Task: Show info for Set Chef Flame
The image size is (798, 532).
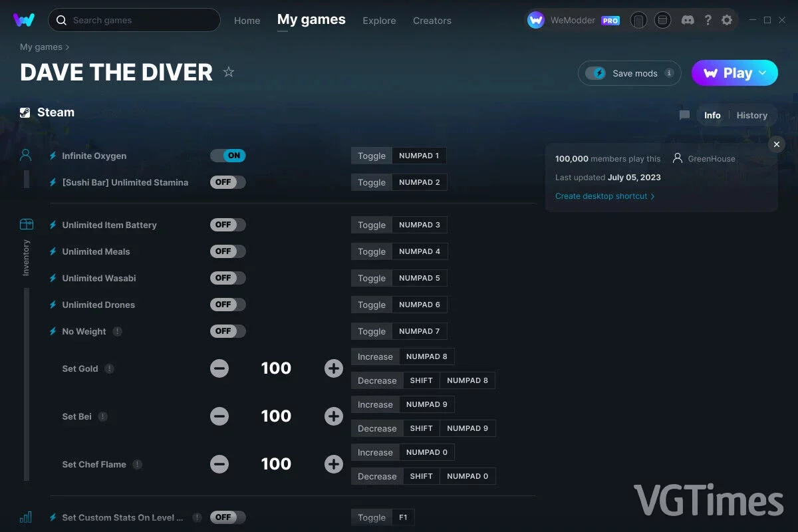Action: (x=138, y=464)
